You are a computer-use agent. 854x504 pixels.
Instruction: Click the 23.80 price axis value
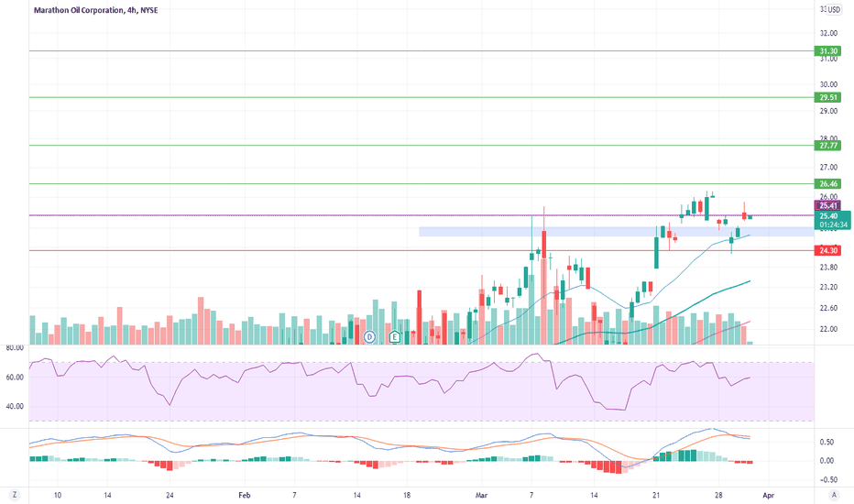(828, 267)
